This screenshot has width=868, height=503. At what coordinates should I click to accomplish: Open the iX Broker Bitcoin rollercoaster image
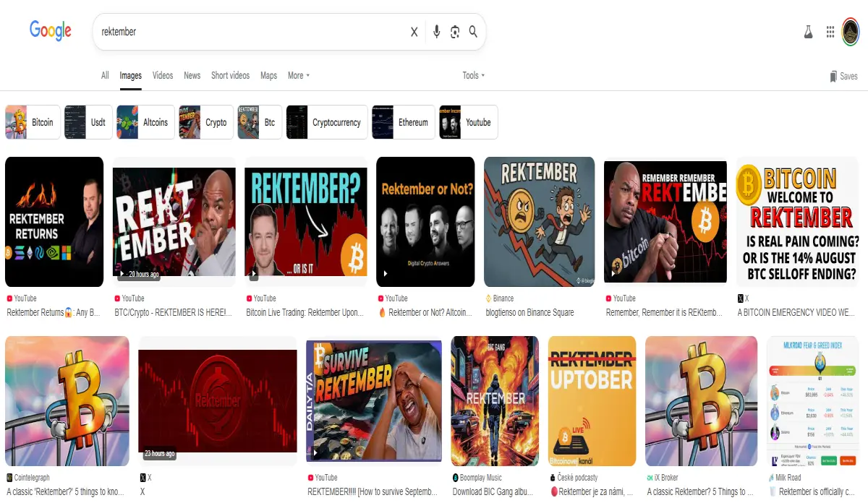point(702,401)
